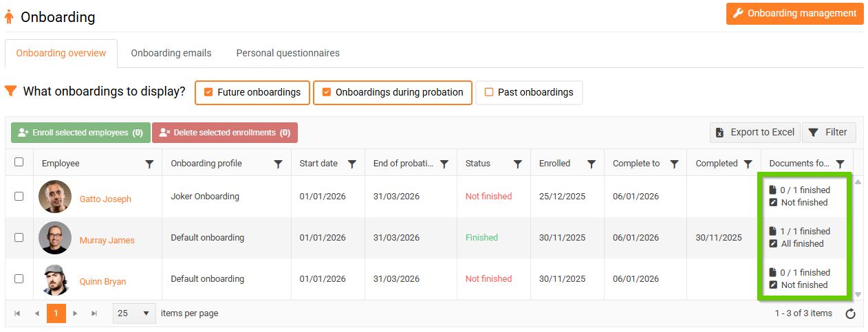Screen dimensions: 868x332
Task: Open the Personal questionnaires tab
Action: (x=287, y=53)
